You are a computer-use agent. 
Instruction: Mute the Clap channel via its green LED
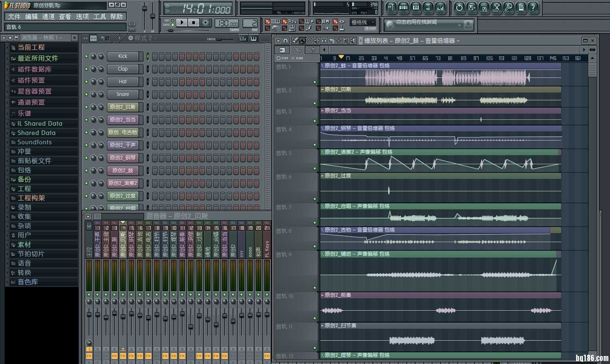point(86,69)
